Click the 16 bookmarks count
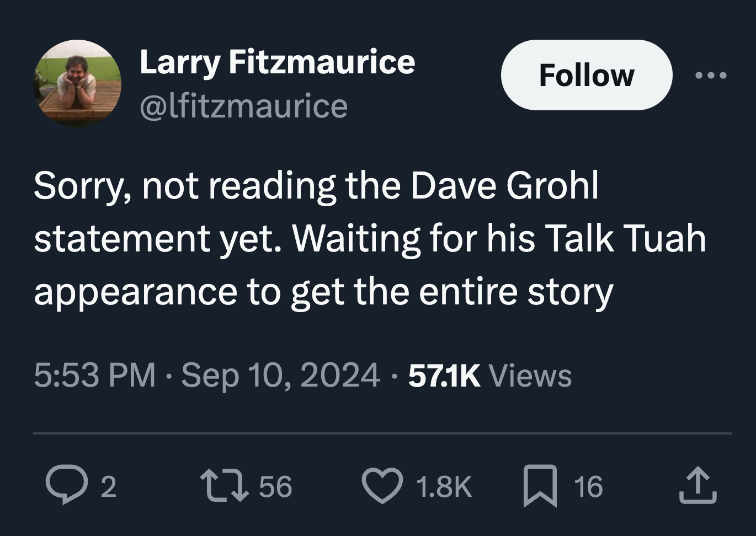 point(588,486)
